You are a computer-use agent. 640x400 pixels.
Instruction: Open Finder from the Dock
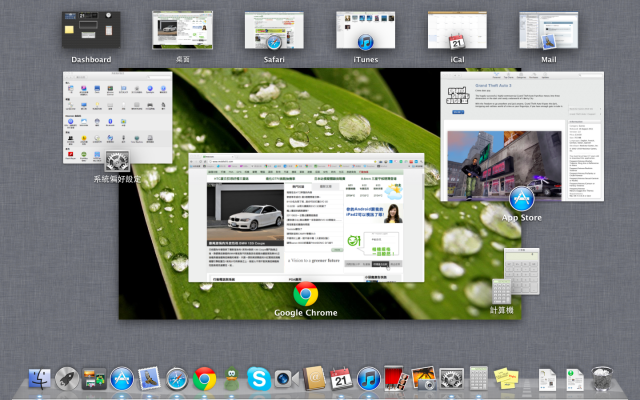click(x=40, y=378)
